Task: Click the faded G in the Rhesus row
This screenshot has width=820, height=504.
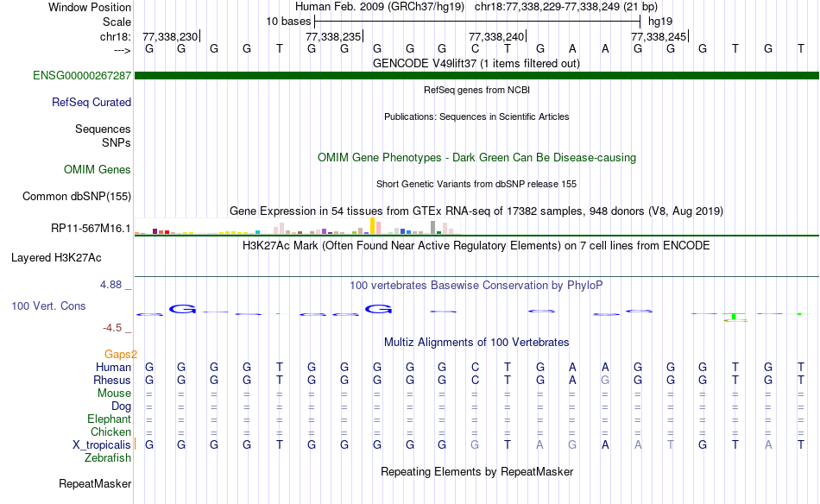Action: pyautogui.click(x=605, y=380)
